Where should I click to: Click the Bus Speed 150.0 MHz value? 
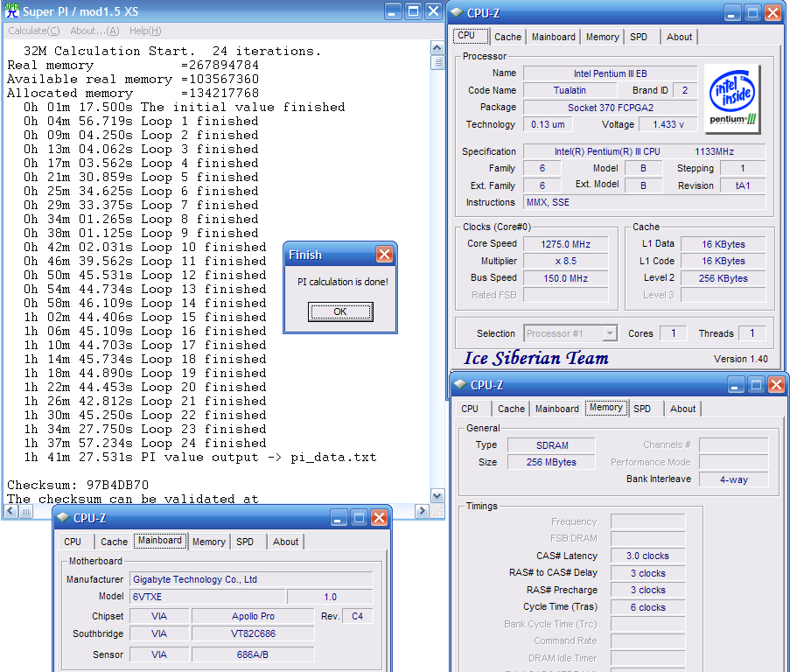click(x=565, y=278)
